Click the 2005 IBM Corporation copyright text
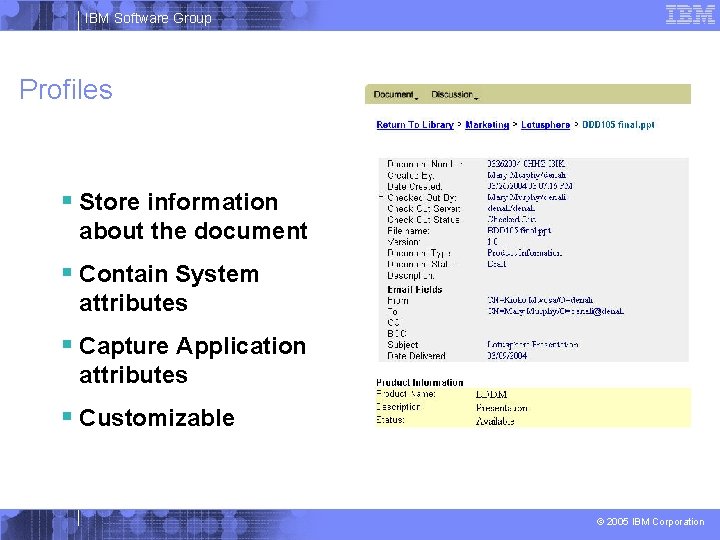720x540 pixels. pos(650,522)
